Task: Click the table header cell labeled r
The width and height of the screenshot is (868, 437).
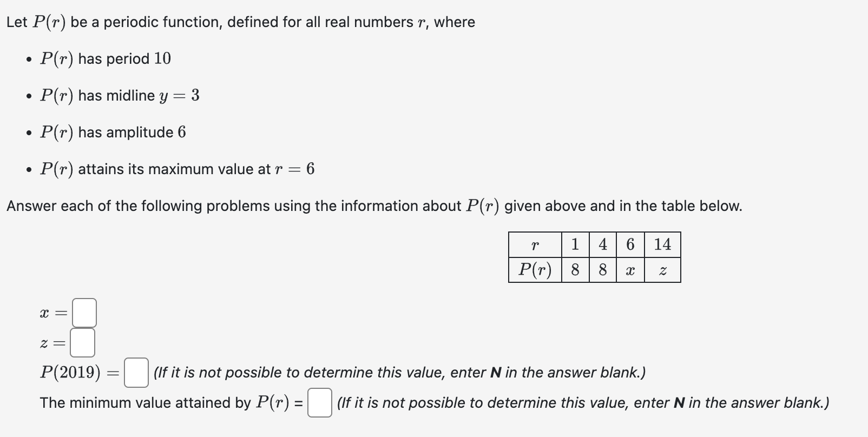Action: coord(534,245)
